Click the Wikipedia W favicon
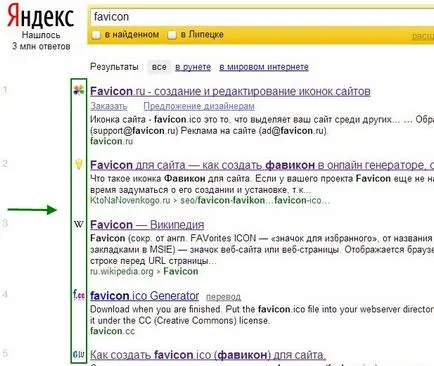 click(x=79, y=224)
